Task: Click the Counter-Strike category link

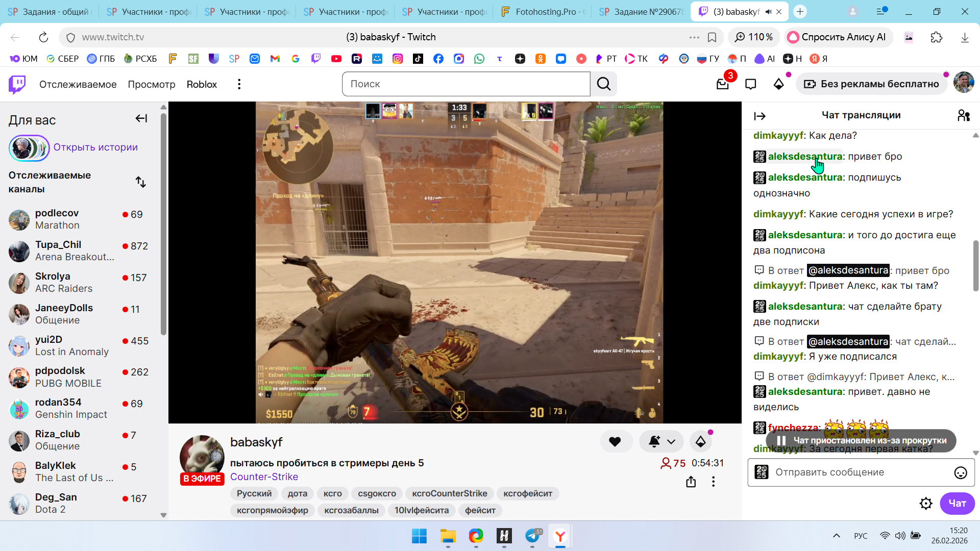Action: pyautogui.click(x=264, y=477)
